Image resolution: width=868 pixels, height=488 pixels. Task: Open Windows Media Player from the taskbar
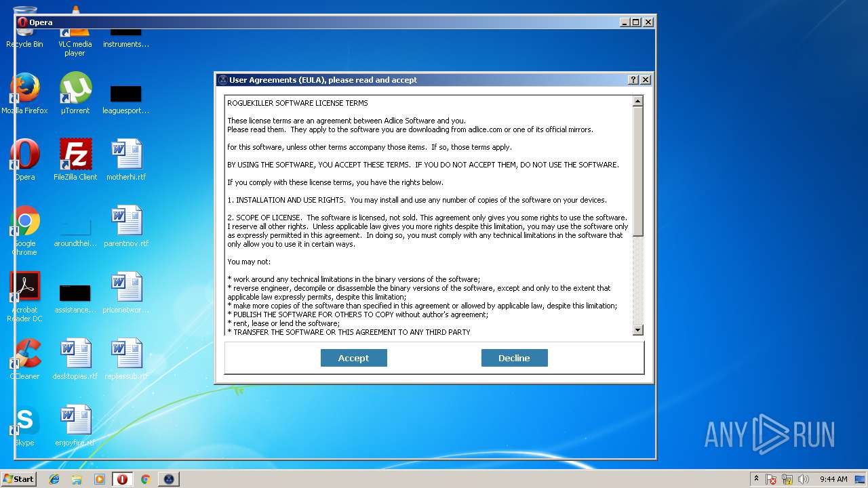click(100, 479)
